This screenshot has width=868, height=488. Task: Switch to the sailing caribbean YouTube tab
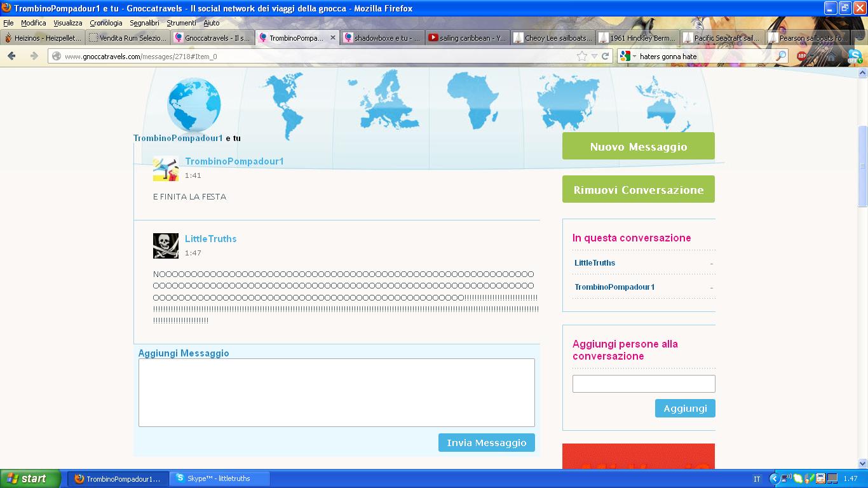point(467,38)
